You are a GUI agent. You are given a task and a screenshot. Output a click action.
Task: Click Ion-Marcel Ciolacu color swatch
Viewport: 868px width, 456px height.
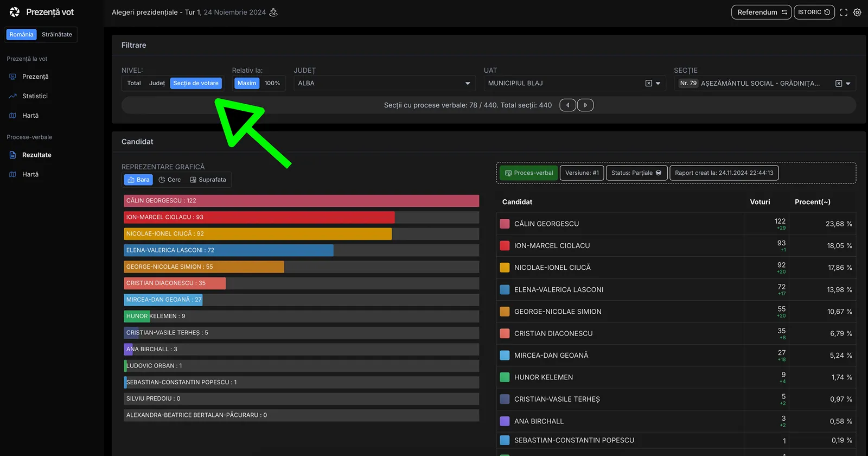pyautogui.click(x=505, y=245)
